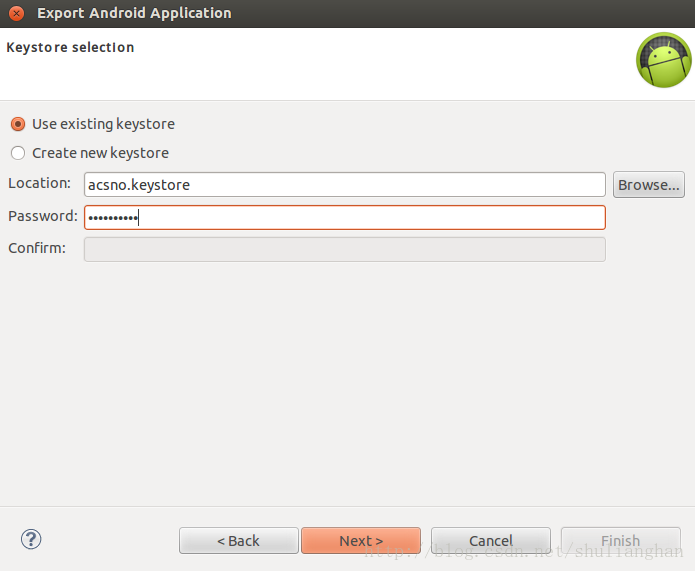This screenshot has height=571, width=695.
Task: Click the Location: label
Action: [39, 183]
